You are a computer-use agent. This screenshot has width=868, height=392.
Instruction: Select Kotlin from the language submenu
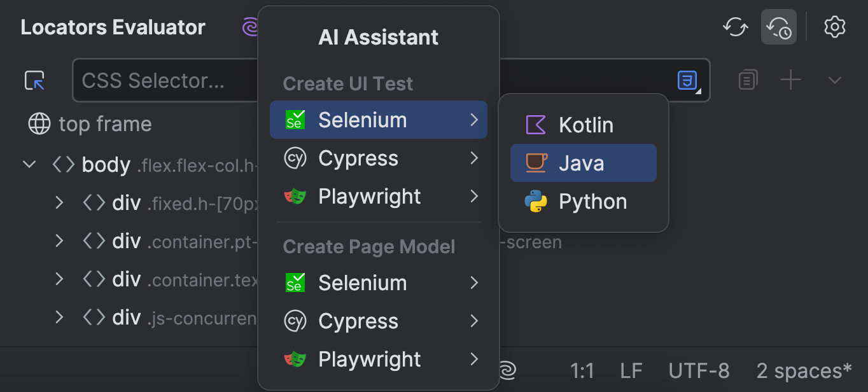click(x=585, y=125)
